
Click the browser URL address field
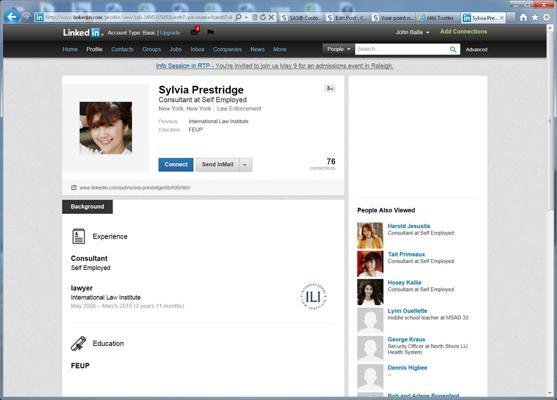140,17
